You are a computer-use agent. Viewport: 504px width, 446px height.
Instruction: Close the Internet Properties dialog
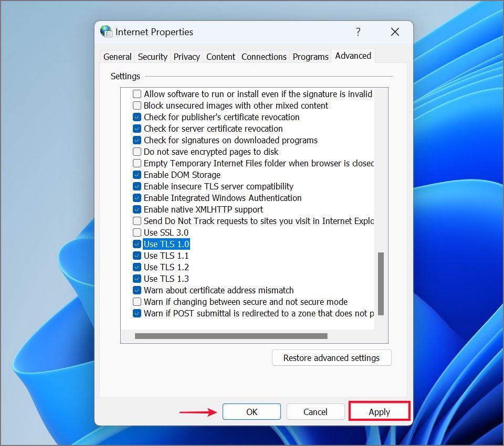[395, 31]
